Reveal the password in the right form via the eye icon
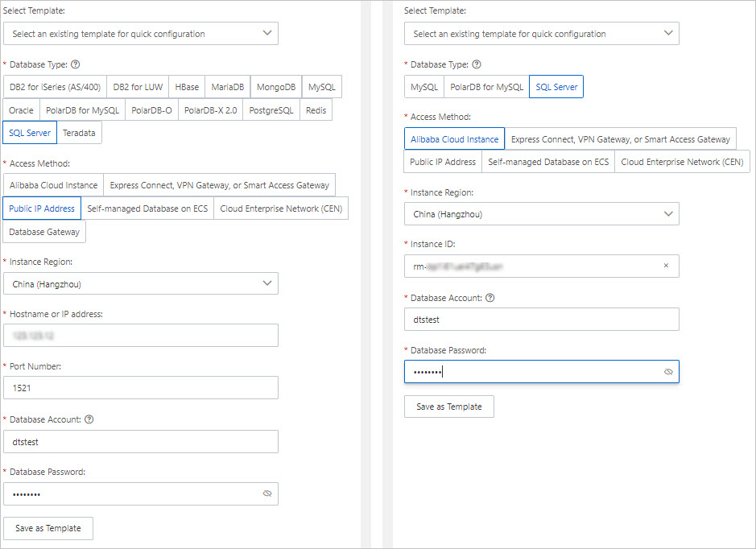 (x=667, y=372)
